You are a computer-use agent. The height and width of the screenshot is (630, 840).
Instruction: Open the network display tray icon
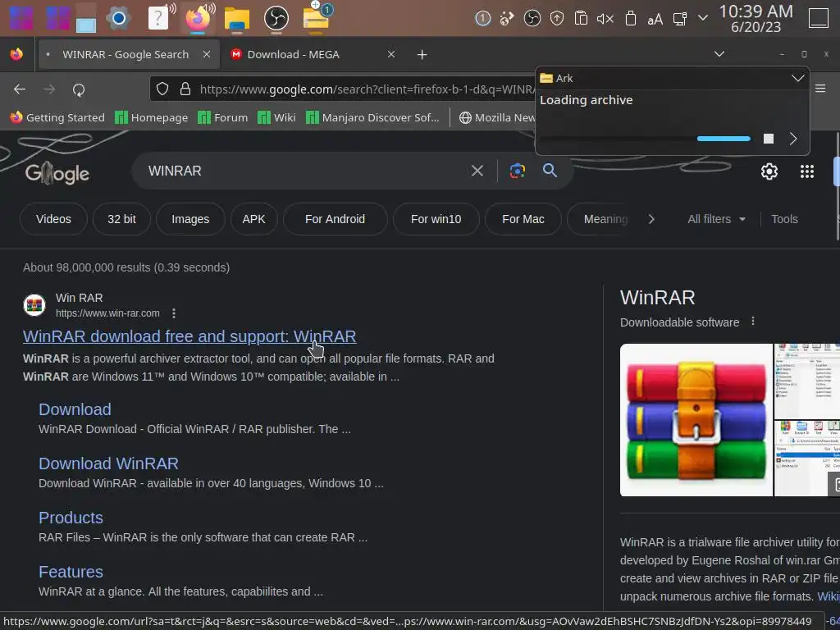tap(680, 19)
